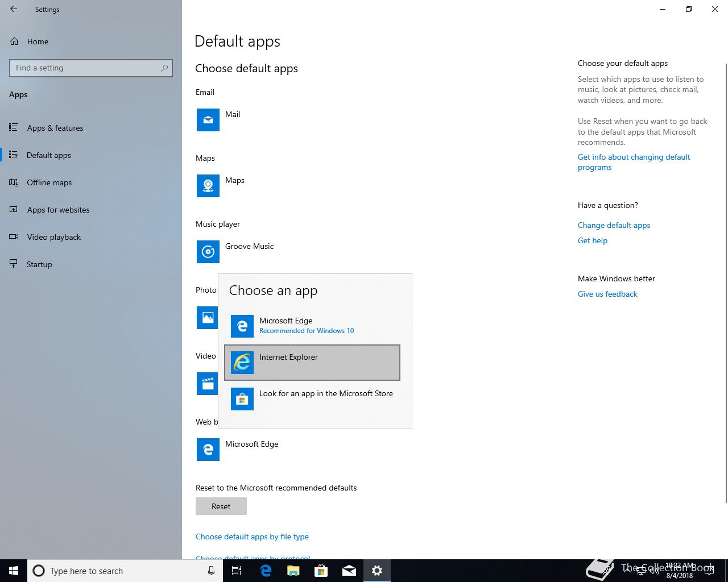Image resolution: width=728 pixels, height=582 pixels.
Task: Click the Movies & TV clapperboard icon
Action: (208, 384)
